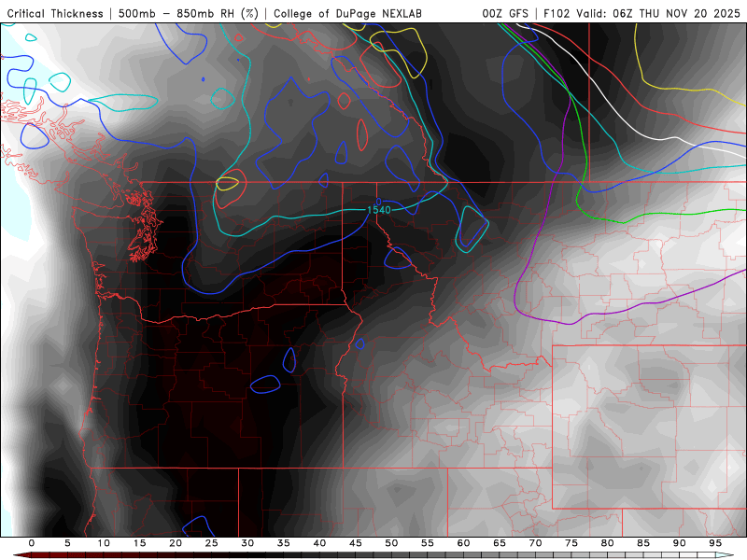
Task: Click the "10" color scale tick label
Action: tap(104, 543)
